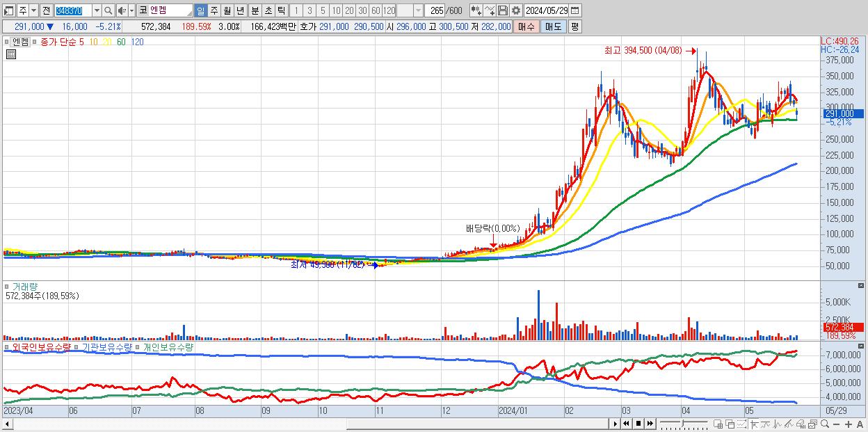Select the 일 daily period toggle
868x432 pixels.
coord(200,10)
